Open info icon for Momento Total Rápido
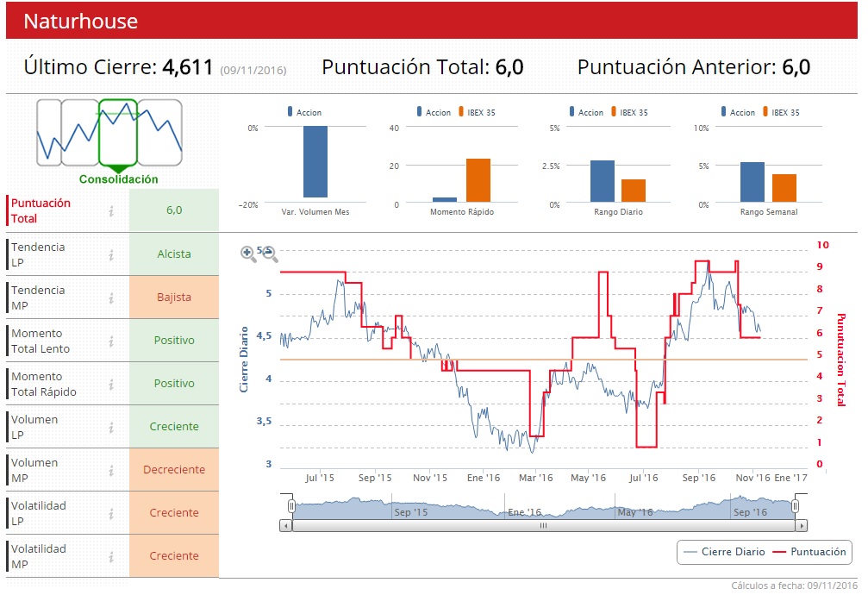This screenshot has width=868, height=595. pos(111,384)
